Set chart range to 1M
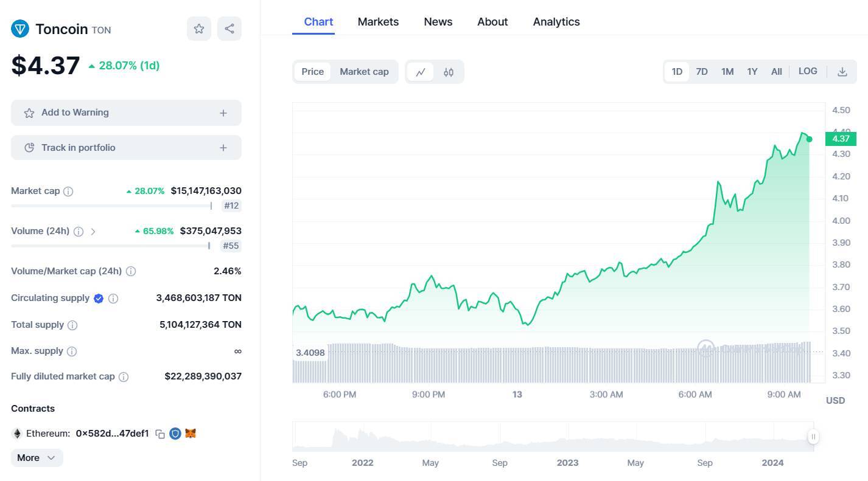 (x=727, y=72)
